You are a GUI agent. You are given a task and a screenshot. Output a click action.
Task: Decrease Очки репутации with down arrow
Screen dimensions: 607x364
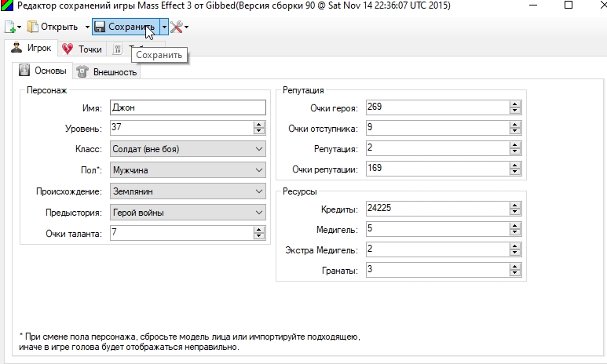[515, 172]
